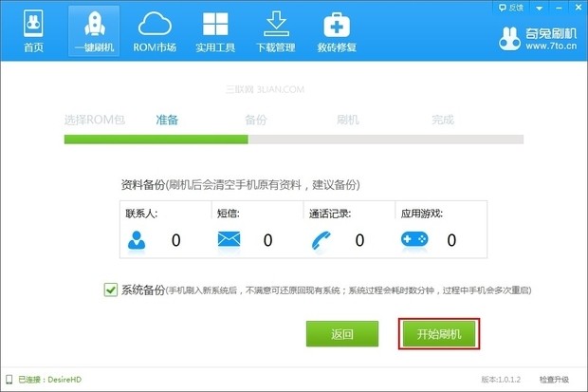This screenshot has width=588, height=392.
Task: Click the green flashing progress bar
Action: (x=294, y=140)
